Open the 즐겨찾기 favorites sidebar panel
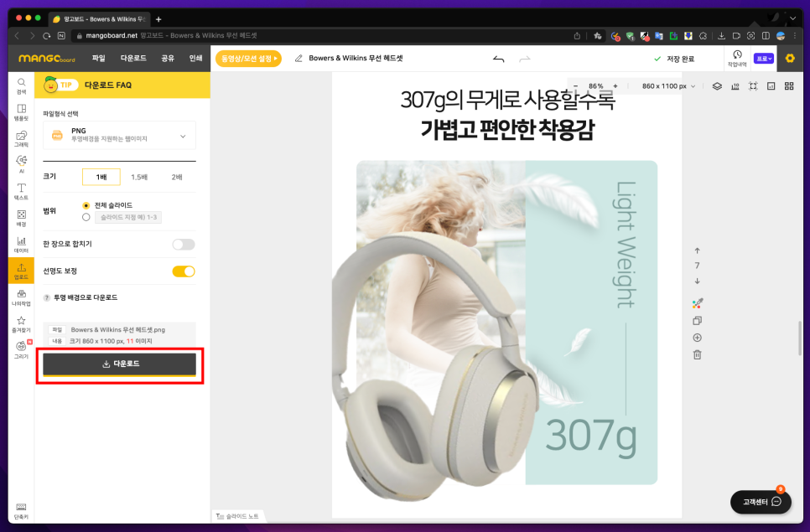 click(21, 323)
